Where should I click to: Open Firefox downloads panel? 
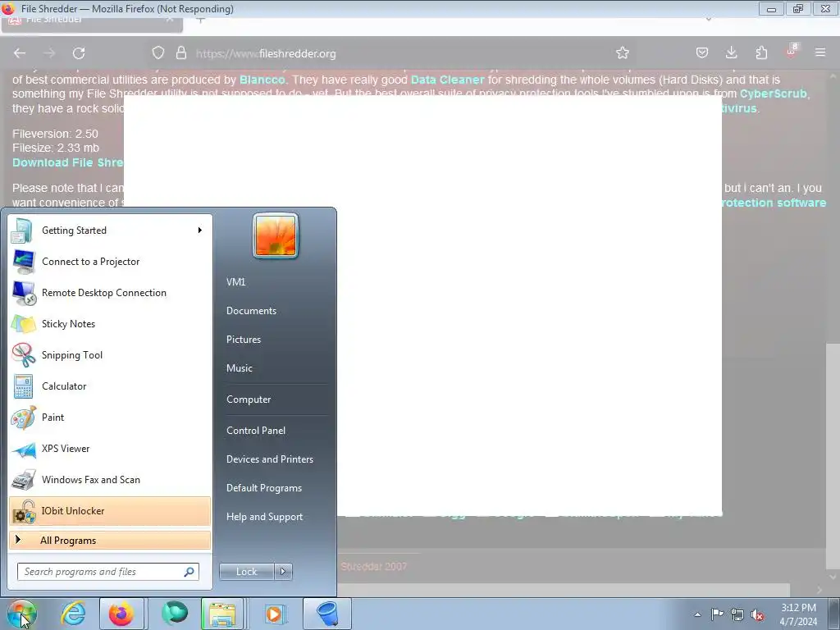[731, 52]
